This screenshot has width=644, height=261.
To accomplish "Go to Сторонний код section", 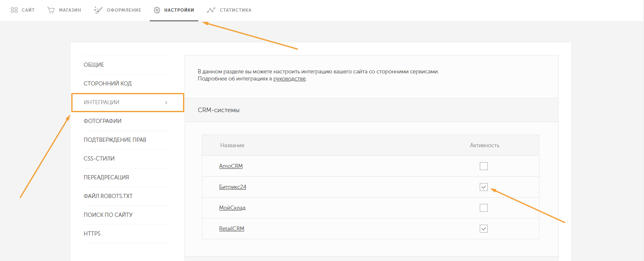I will pos(108,84).
